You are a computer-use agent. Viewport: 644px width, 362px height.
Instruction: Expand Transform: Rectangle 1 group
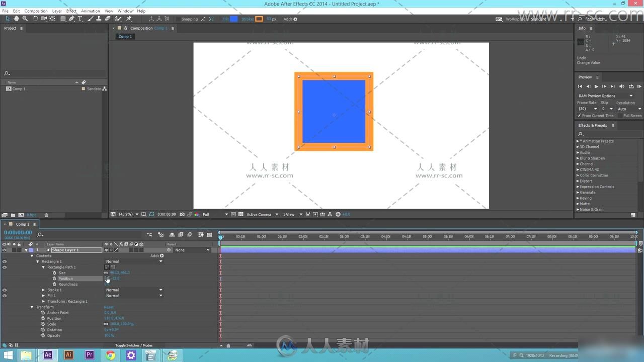coord(43,301)
